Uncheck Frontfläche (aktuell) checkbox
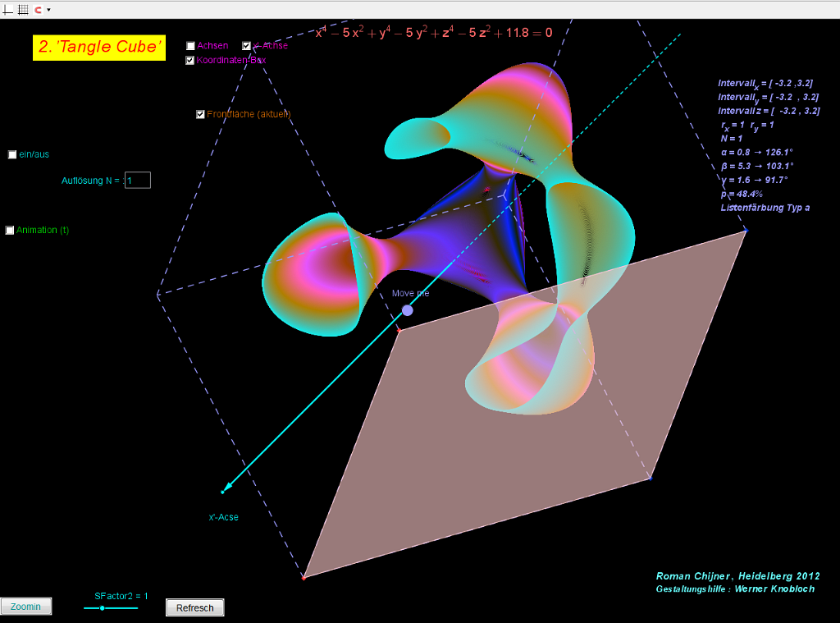 [200, 114]
